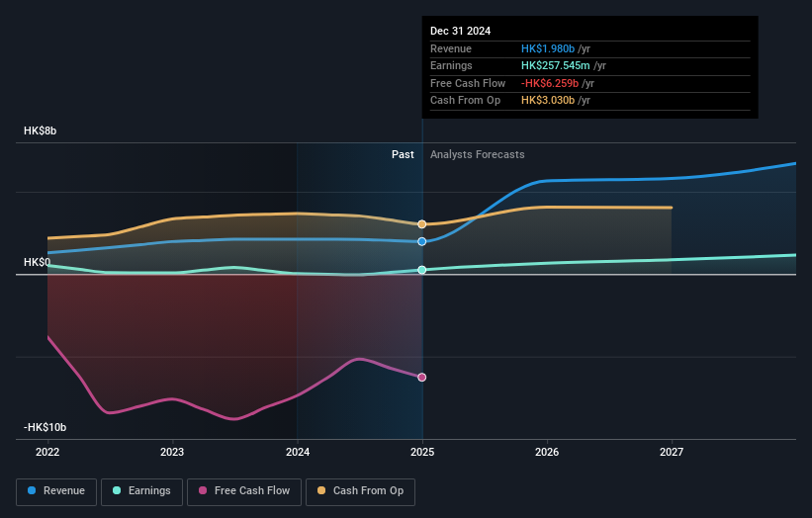Click the teal Earnings data point at 2025
Viewport: 812px width, 518px height.
tap(422, 270)
